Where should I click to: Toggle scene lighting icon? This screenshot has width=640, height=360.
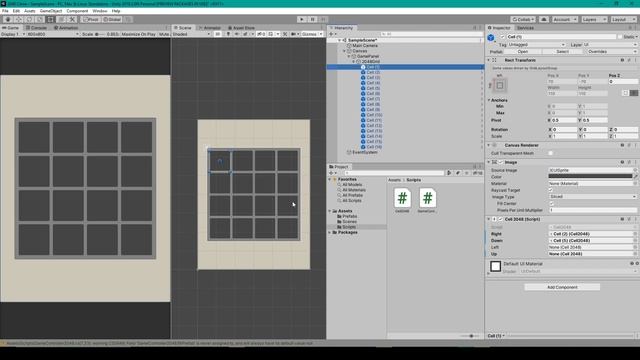(x=229, y=34)
